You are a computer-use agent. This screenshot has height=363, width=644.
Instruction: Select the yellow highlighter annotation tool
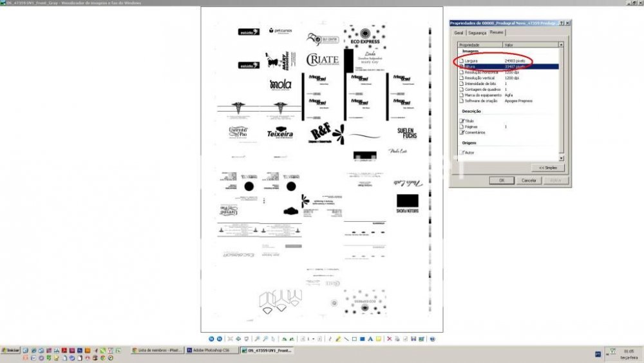[x=338, y=338]
